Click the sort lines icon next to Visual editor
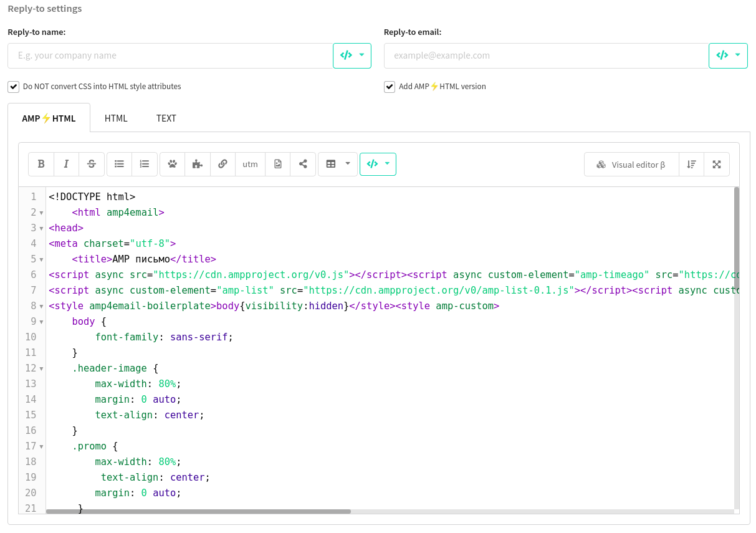 [x=691, y=164]
